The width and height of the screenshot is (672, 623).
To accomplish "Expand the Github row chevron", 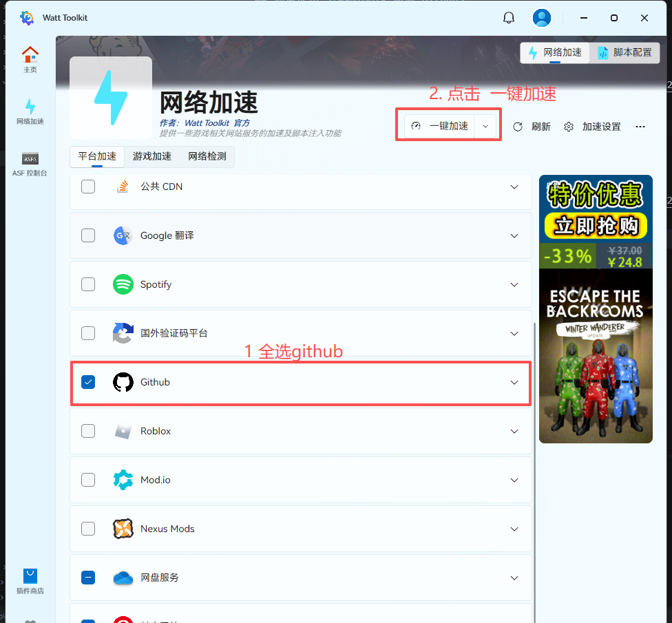I will tap(514, 383).
